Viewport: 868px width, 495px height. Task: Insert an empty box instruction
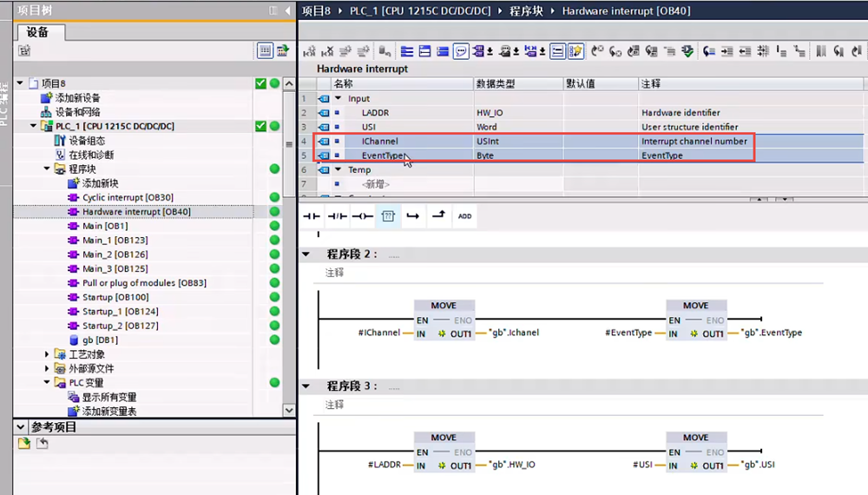[x=388, y=215]
